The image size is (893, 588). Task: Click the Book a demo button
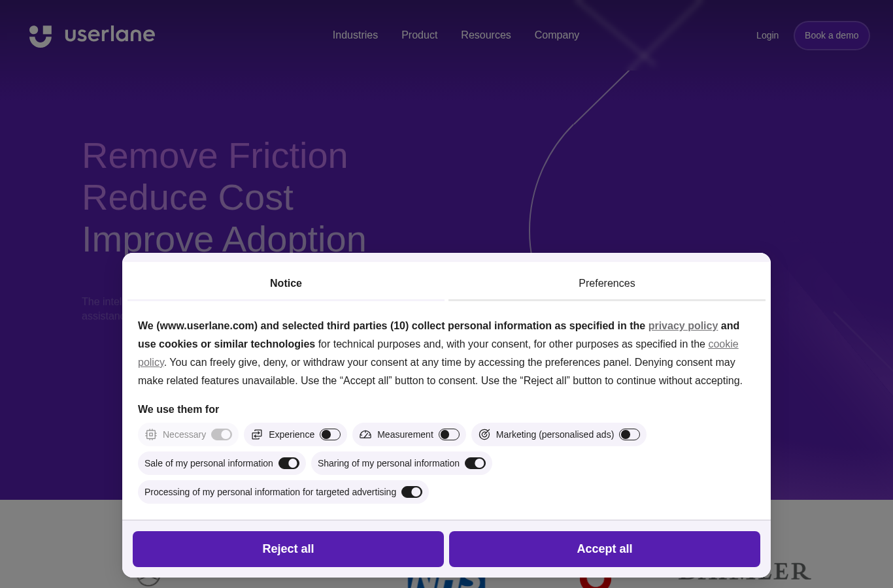832,35
